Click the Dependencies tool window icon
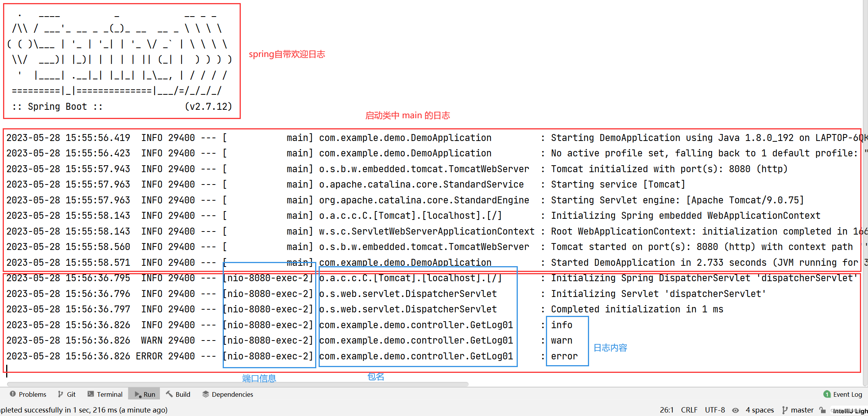 tap(206, 394)
